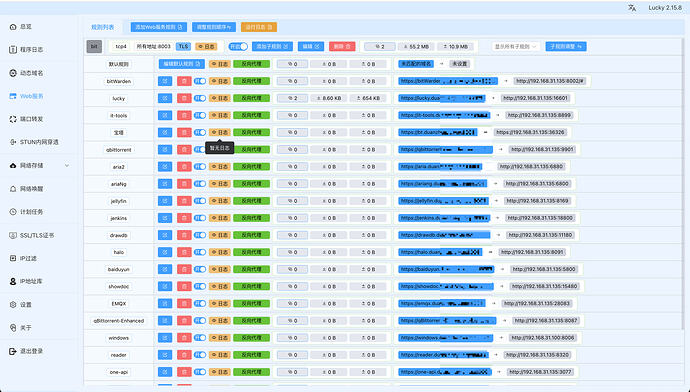The height and width of the screenshot is (392, 690).
Task: Click the blue 编辑 button for bit rule
Action: [311, 46]
